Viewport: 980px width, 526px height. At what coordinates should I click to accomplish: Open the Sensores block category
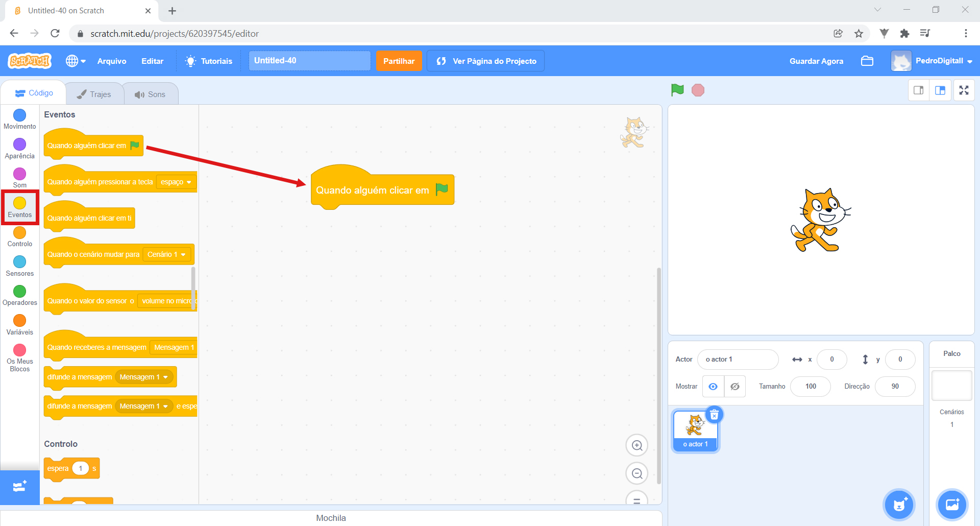click(20, 266)
